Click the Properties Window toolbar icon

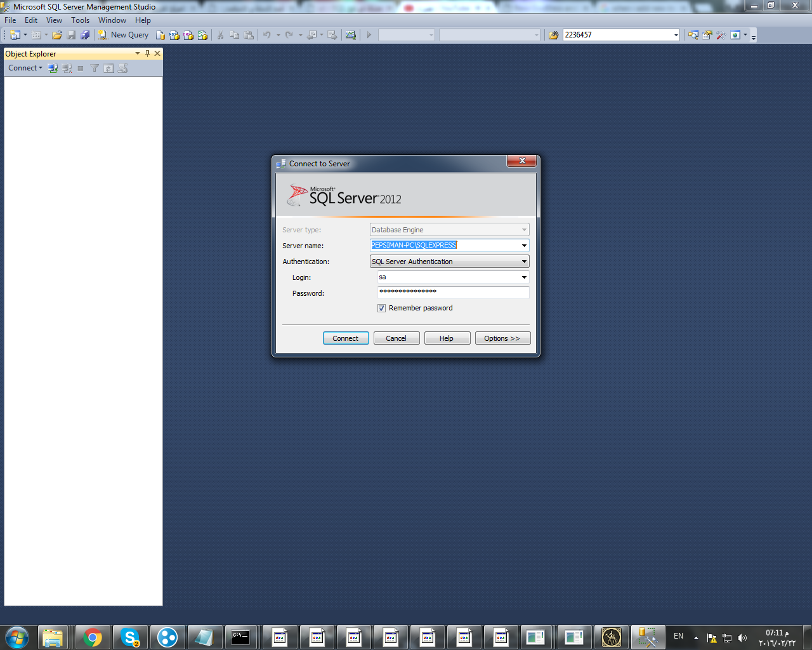coord(707,35)
